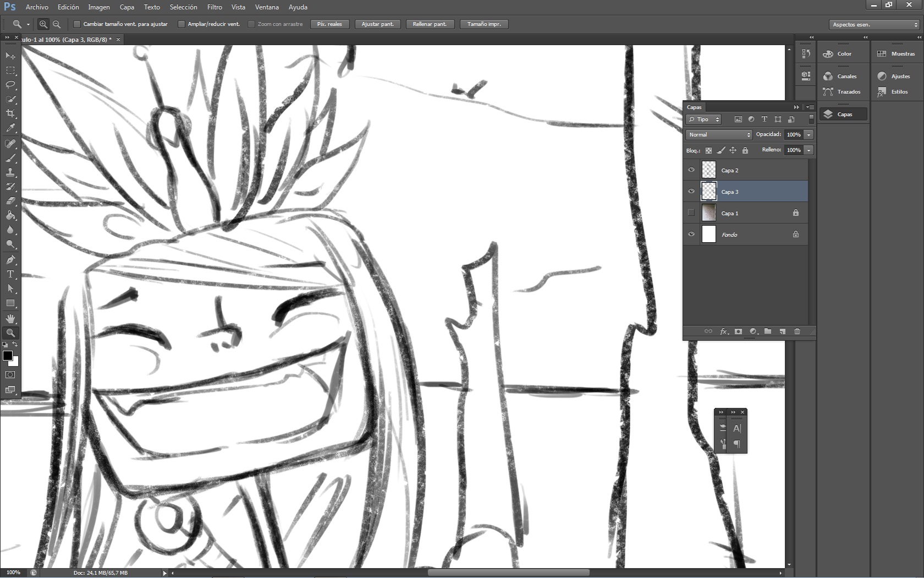Click the foreground color swatch
Screen dimensions: 924x578
[x=7, y=356]
